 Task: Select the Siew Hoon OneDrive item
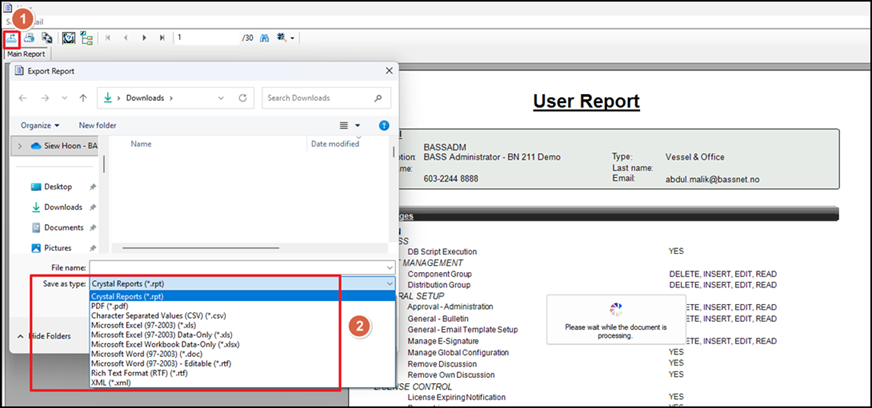65,146
